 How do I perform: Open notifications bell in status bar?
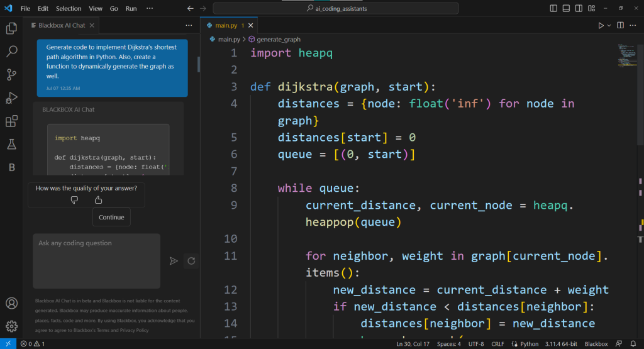633,344
